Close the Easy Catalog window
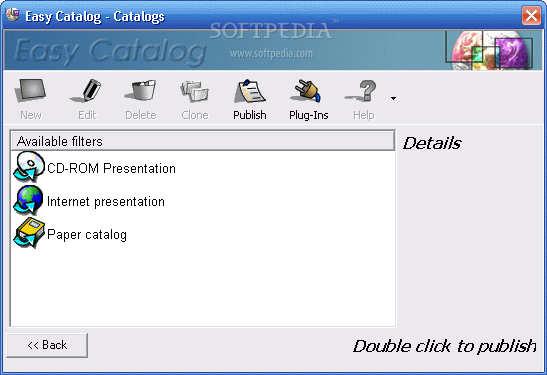Image resolution: width=547 pixels, height=375 pixels. click(x=531, y=16)
